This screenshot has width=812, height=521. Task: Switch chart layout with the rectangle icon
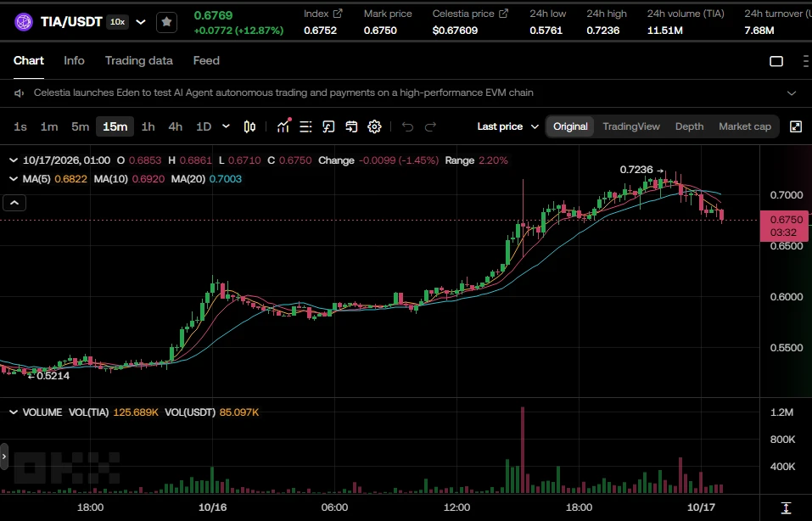tap(776, 61)
